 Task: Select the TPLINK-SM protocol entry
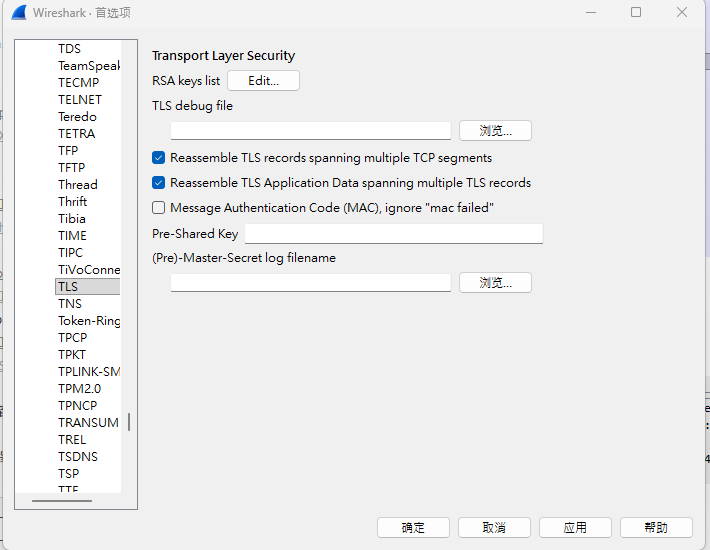pyautogui.click(x=89, y=371)
